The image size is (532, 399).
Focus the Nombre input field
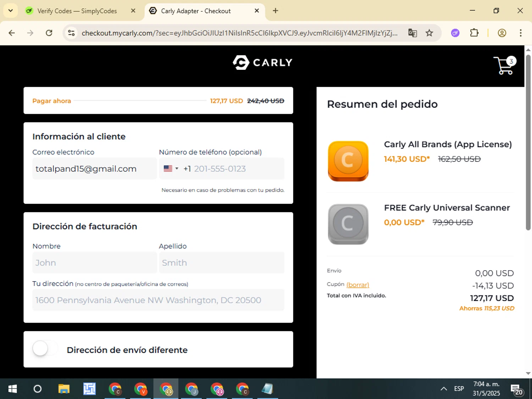pyautogui.click(x=94, y=263)
